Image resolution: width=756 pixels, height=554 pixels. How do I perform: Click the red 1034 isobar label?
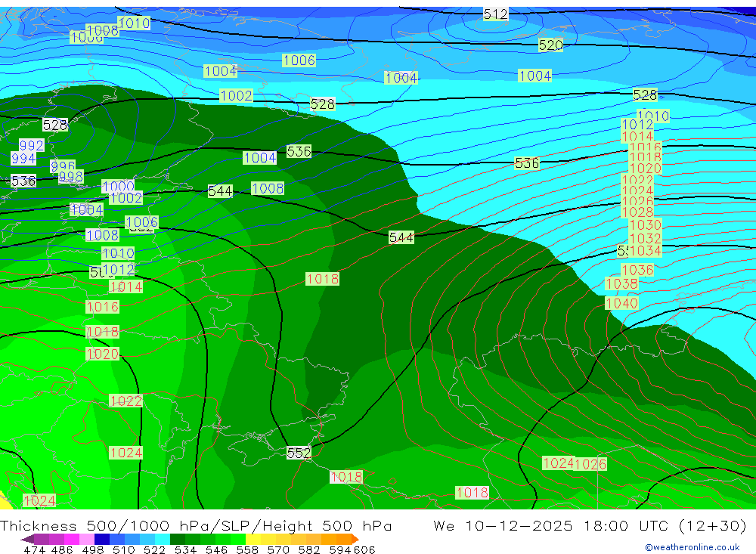click(645, 251)
